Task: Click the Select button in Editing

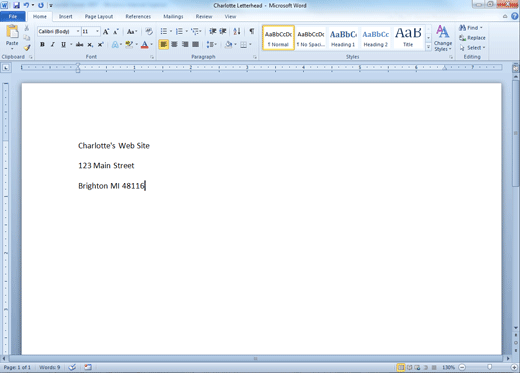Action: tap(472, 48)
